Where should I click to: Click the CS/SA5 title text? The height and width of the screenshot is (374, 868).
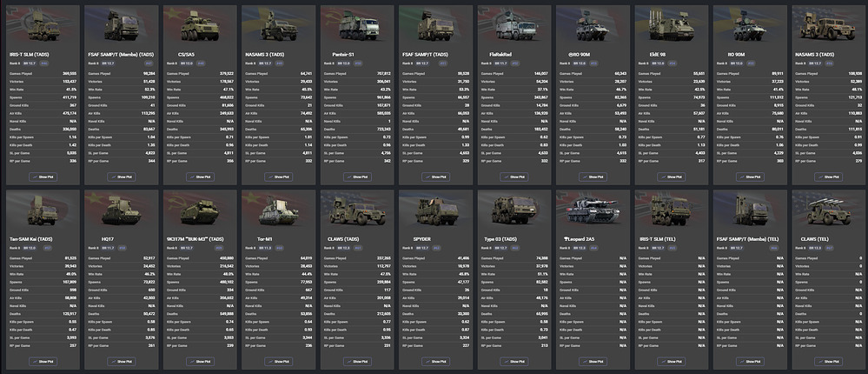coord(185,54)
